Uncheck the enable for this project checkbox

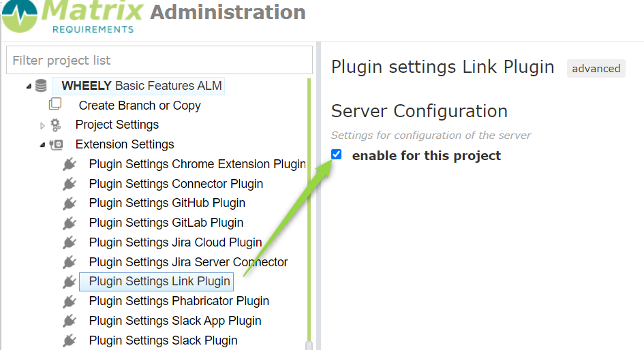click(x=336, y=155)
